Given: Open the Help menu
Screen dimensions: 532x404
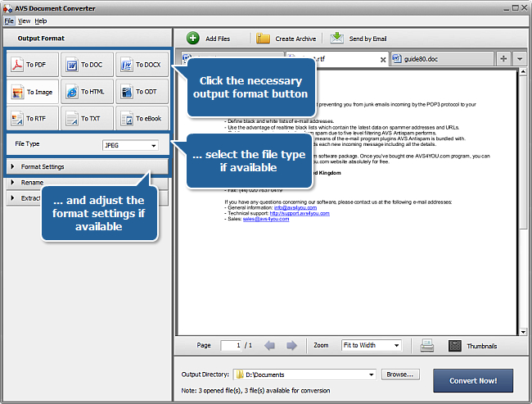Looking at the screenshot, I should point(41,21).
